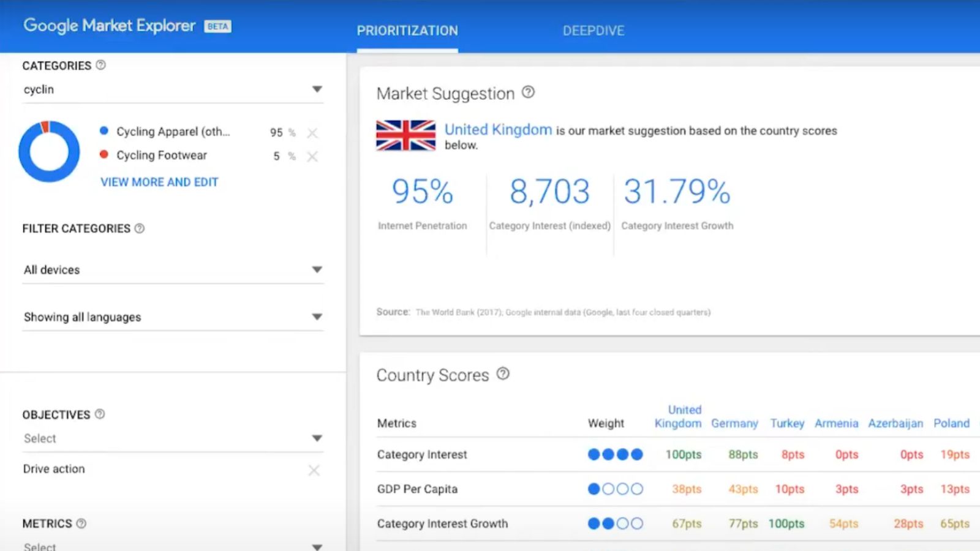The height and width of the screenshot is (551, 980).
Task: Open the United Kingdom market suggestion link
Action: point(498,130)
